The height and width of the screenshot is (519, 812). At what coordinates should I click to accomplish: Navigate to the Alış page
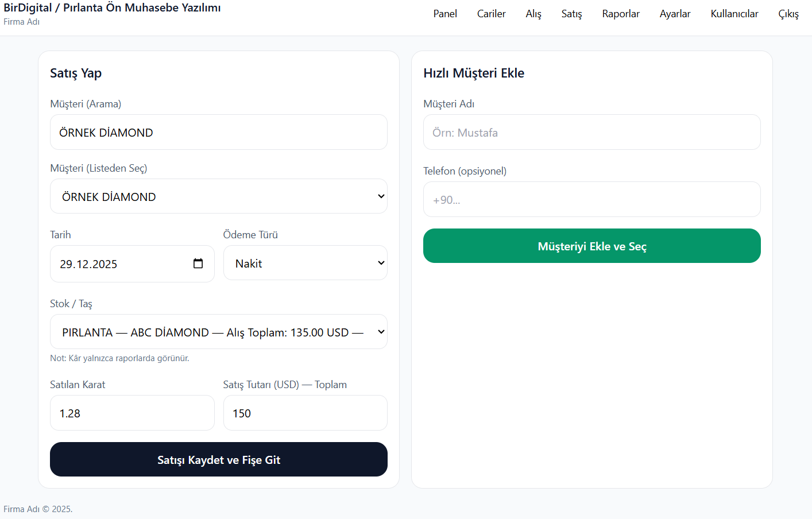point(533,14)
